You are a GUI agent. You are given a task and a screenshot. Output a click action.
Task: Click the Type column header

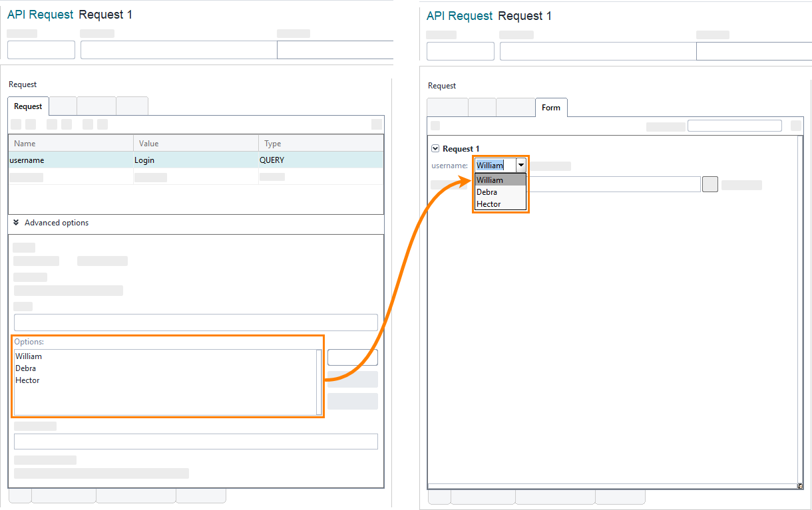(x=273, y=144)
